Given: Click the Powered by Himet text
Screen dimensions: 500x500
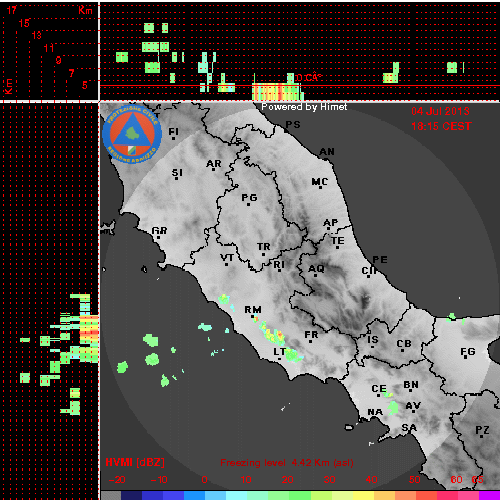Looking at the screenshot, I should click(304, 107).
